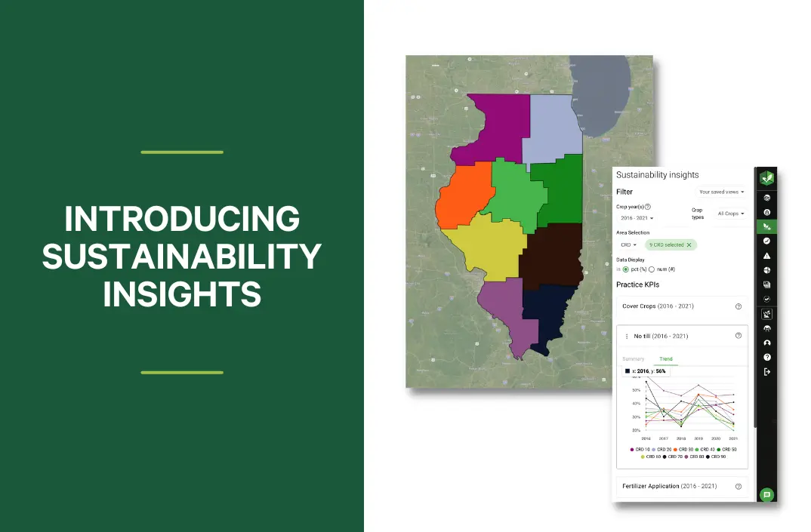Switch to the Summary tab
This screenshot has width=811, height=532.
pyautogui.click(x=633, y=358)
